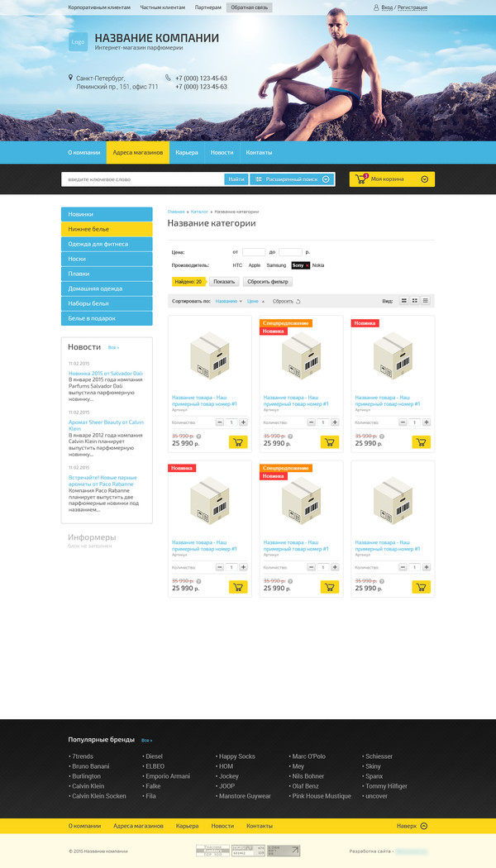Click the Найти search button
The width and height of the screenshot is (496, 868).
coord(236,179)
